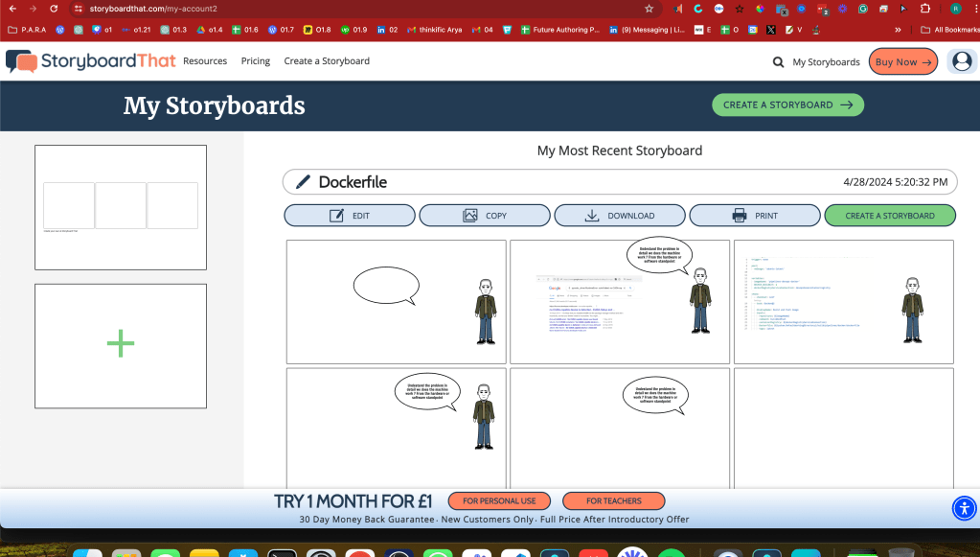Click the PRINT button
Image resolution: width=980 pixels, height=557 pixels.
754,216
